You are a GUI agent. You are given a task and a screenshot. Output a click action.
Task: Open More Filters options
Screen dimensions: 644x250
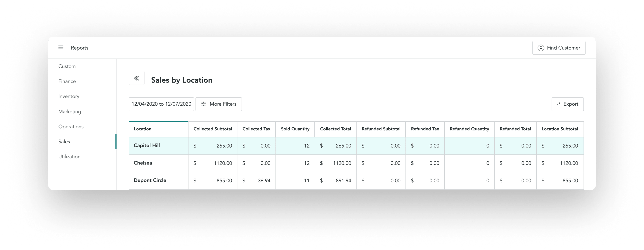(x=223, y=104)
